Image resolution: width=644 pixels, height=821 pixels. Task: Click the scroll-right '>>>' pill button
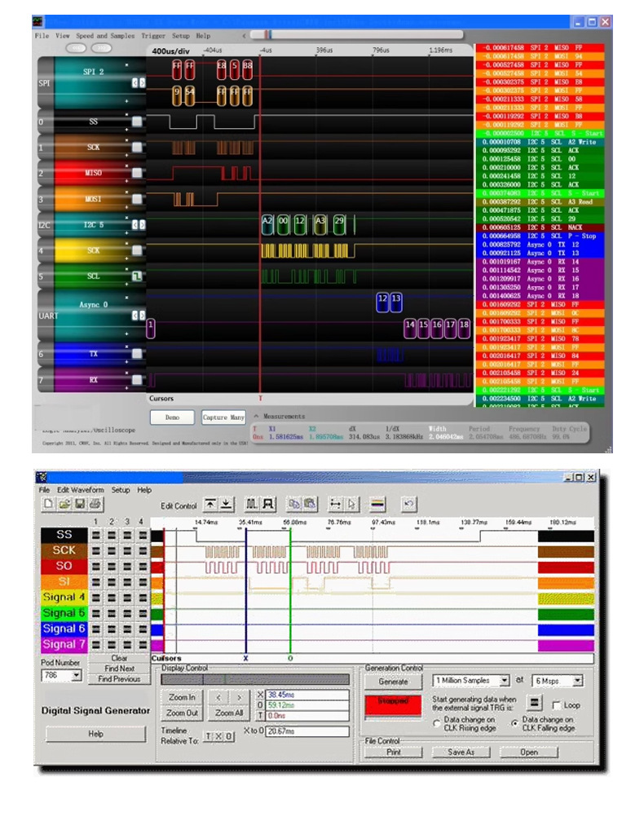click(x=102, y=48)
